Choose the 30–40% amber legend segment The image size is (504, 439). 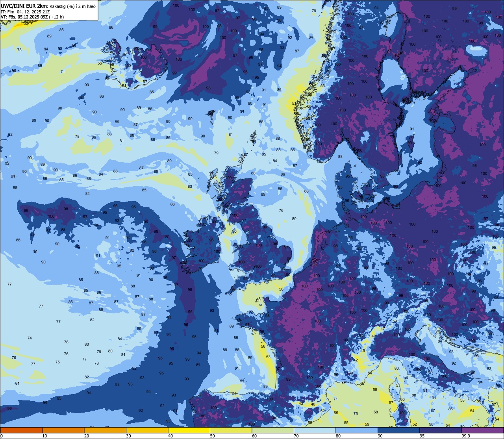click(x=147, y=430)
